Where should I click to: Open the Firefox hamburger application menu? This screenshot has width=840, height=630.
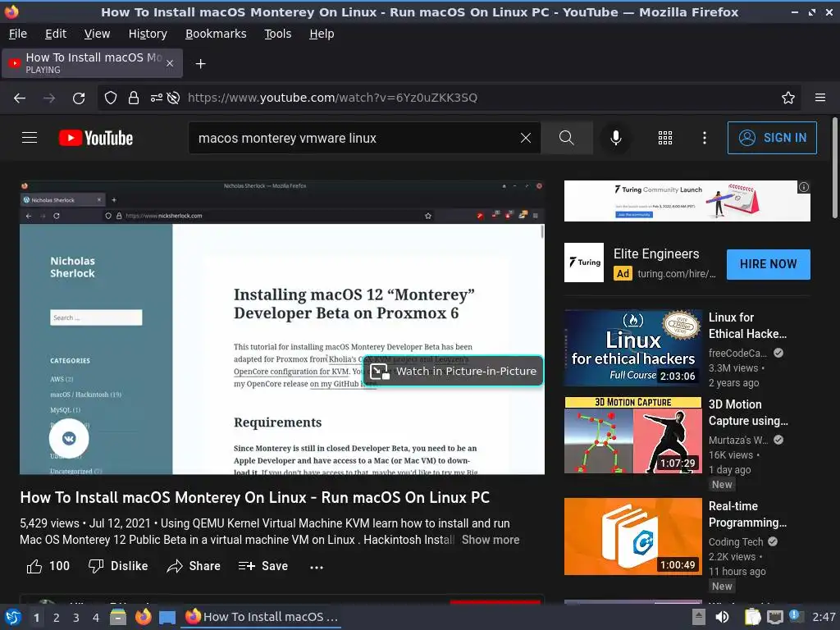(820, 98)
